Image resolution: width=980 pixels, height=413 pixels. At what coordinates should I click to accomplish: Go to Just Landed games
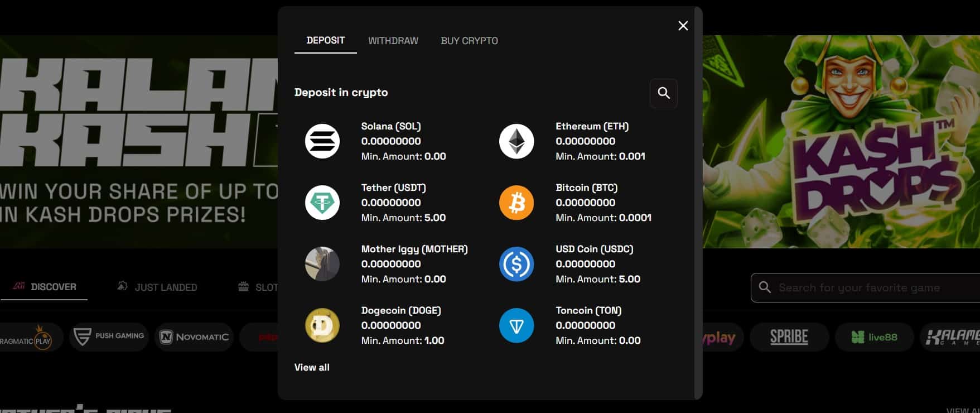157,287
